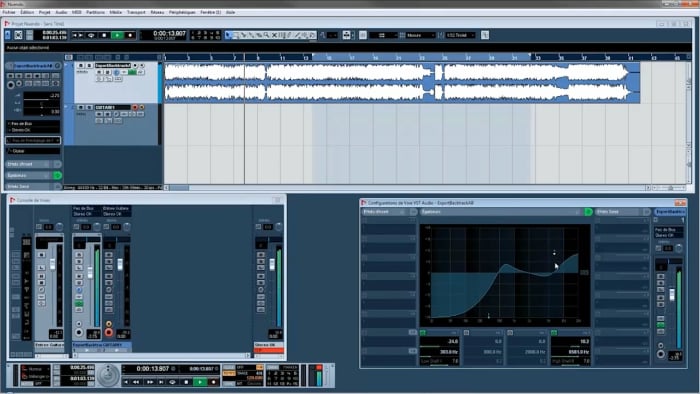Image resolution: width=700 pixels, height=394 pixels.
Task: Expand Égaliseurs section in Inspector
Action: pyautogui.click(x=28, y=175)
